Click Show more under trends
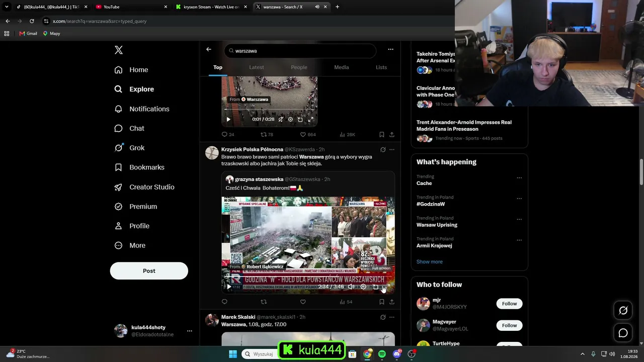 [430, 262]
